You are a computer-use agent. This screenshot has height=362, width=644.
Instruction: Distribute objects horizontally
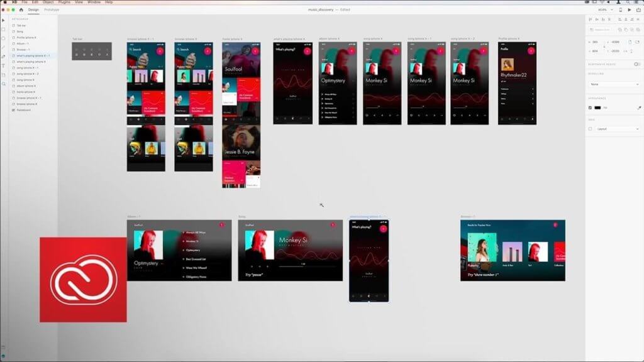638,19
